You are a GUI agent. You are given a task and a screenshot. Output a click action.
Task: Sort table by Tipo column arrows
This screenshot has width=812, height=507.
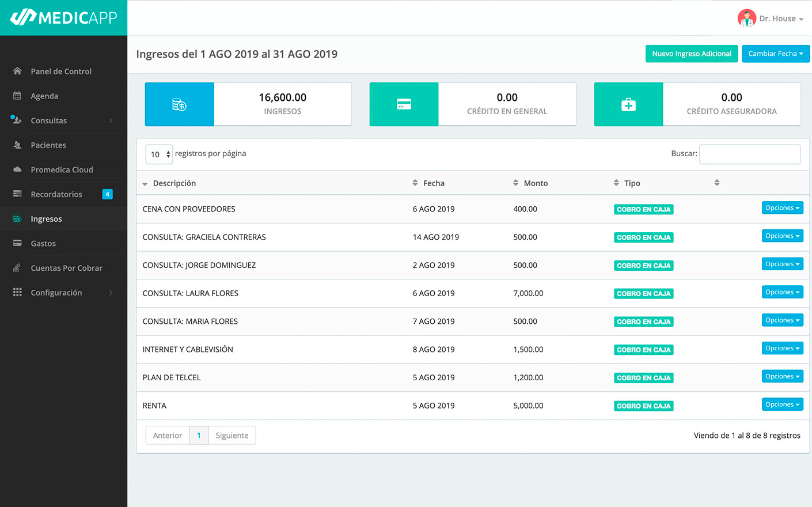617,183
